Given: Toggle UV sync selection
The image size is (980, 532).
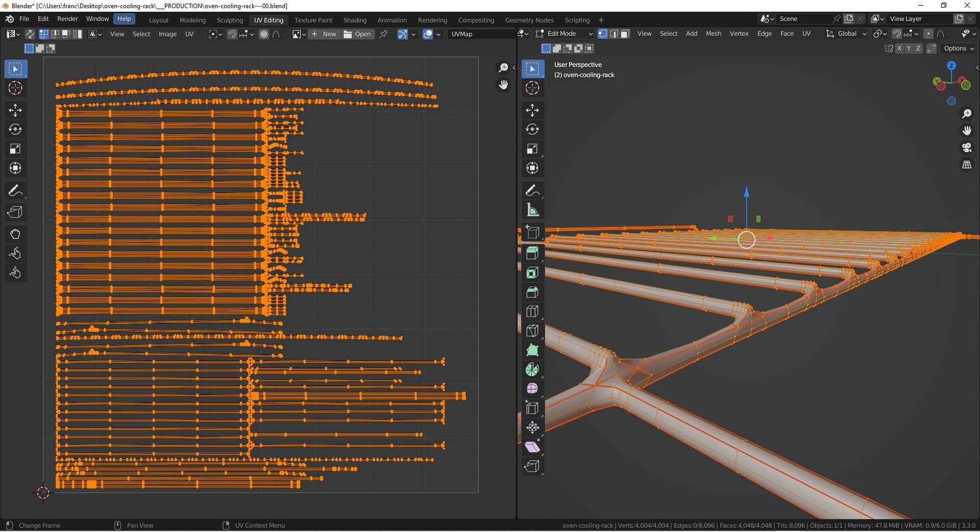Looking at the screenshot, I should point(30,34).
